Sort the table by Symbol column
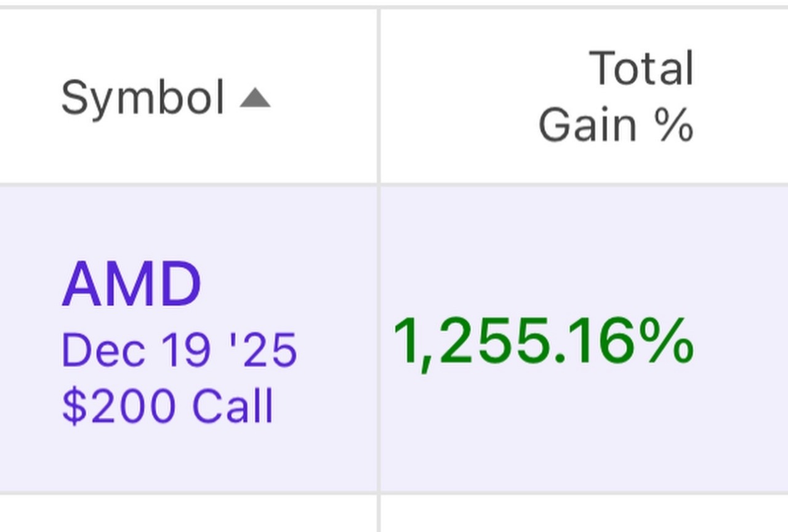Screen dimensions: 788x532 pos(143,98)
